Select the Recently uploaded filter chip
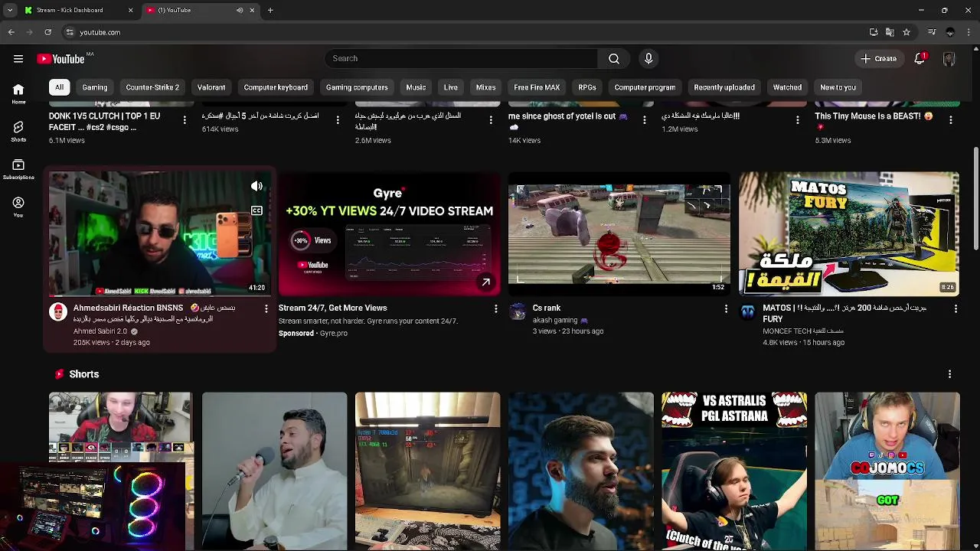This screenshot has height=551, width=980. pos(724,87)
